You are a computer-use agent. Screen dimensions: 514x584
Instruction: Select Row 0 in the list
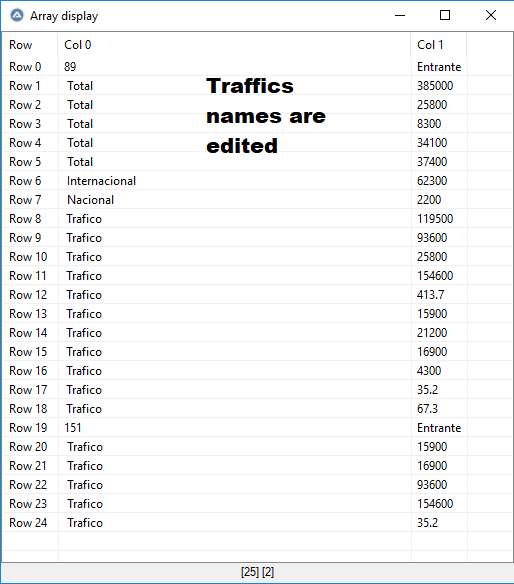[257, 67]
